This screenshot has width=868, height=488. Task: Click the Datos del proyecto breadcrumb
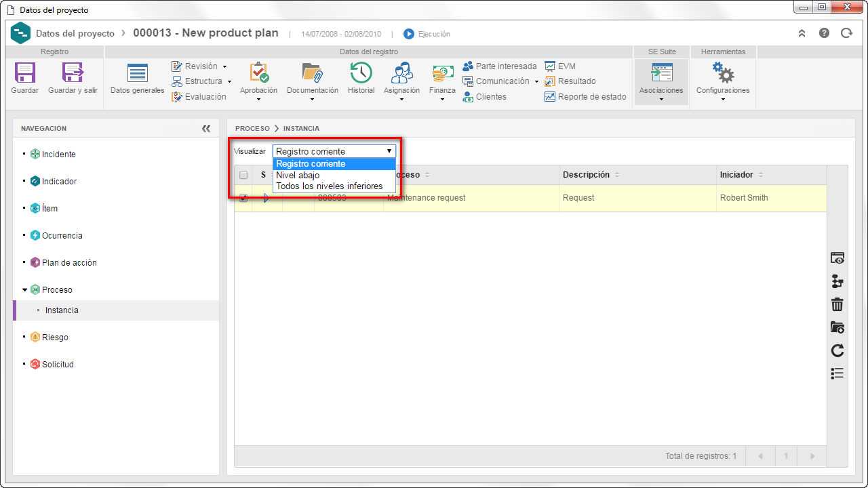point(75,33)
